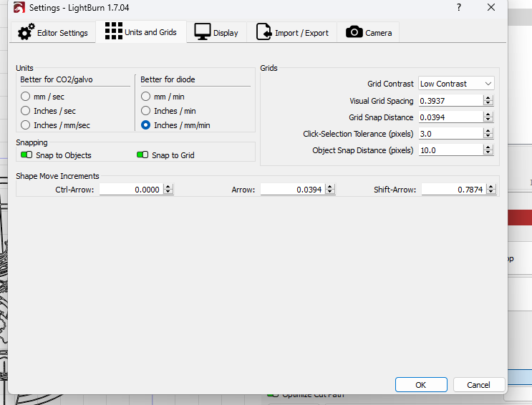Close the Settings dialog with X
The height and width of the screenshot is (405, 532).
pyautogui.click(x=491, y=7)
